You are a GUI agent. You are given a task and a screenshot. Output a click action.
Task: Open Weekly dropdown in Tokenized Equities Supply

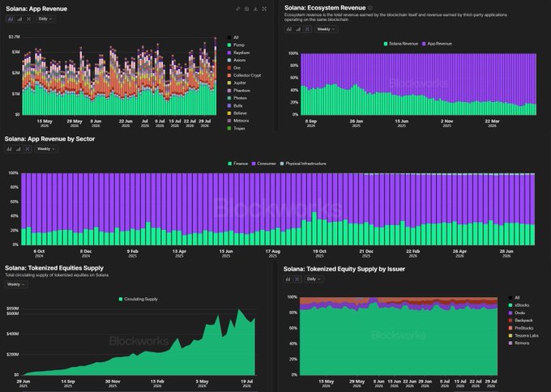point(16,284)
